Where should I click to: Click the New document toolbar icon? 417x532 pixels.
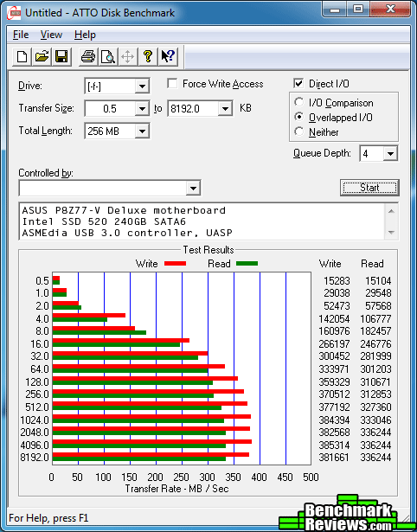[22, 56]
